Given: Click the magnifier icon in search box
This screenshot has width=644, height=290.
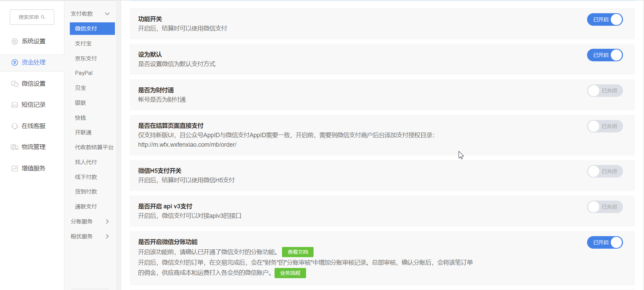Looking at the screenshot, I should click(43, 17).
